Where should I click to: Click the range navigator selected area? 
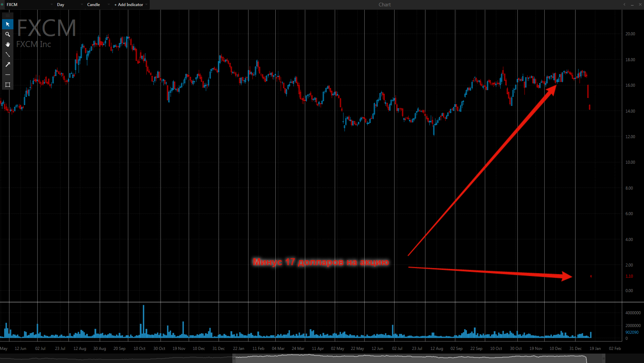[419, 359]
